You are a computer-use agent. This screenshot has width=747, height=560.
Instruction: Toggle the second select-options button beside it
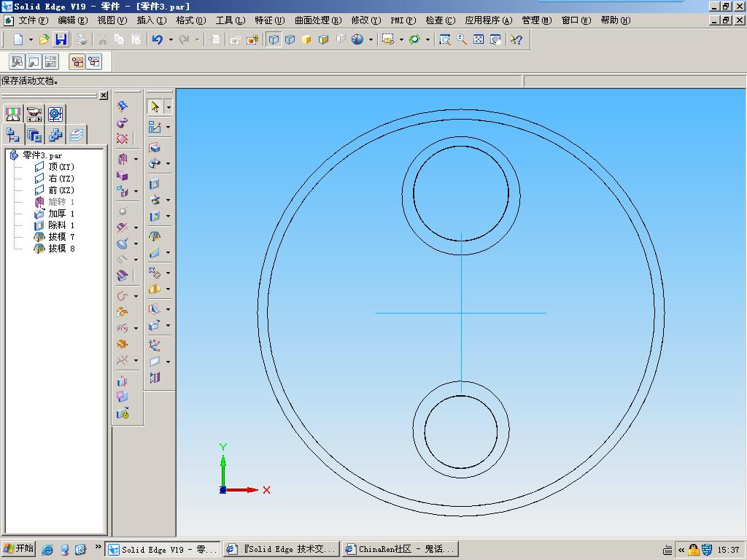pyautogui.click(x=94, y=61)
